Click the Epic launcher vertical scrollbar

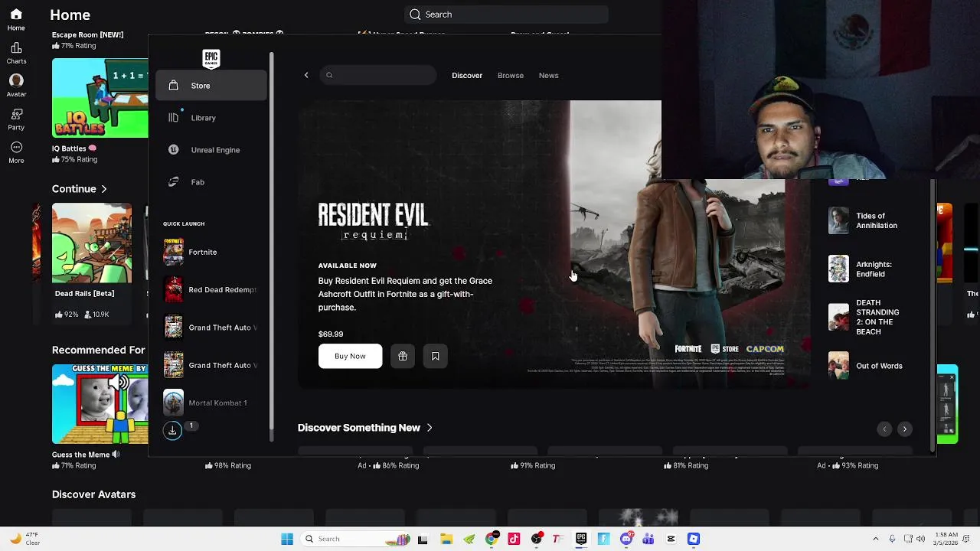pos(933,314)
